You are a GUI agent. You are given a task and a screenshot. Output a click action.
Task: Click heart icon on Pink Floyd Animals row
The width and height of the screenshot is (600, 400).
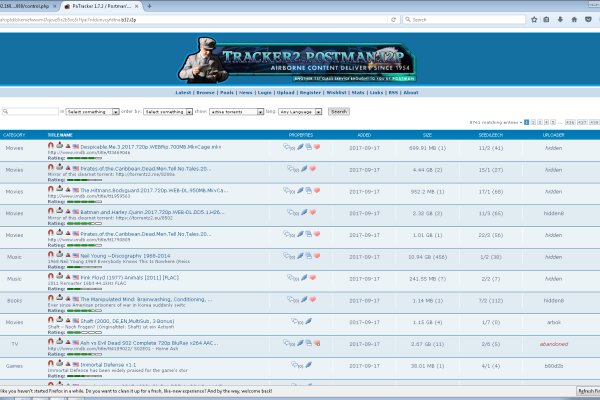point(313,278)
